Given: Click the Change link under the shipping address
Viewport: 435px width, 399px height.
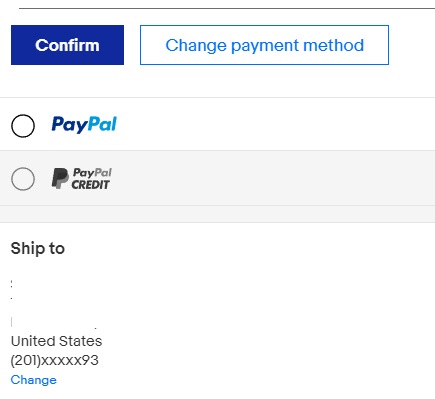Looking at the screenshot, I should [x=34, y=380].
